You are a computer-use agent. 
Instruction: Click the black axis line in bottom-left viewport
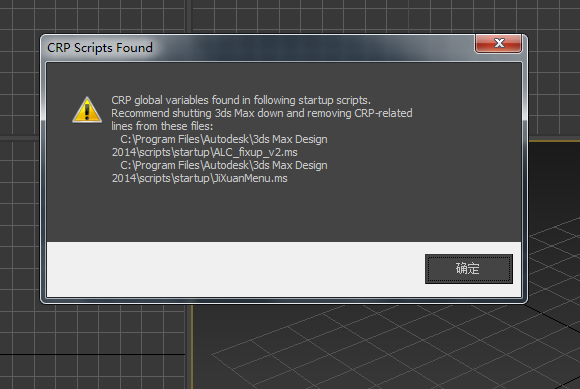pos(92,355)
